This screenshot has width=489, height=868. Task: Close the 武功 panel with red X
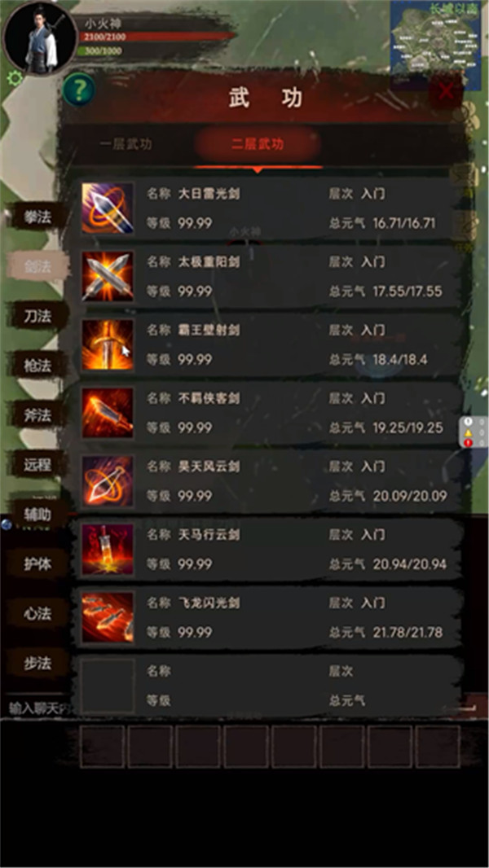(x=447, y=90)
